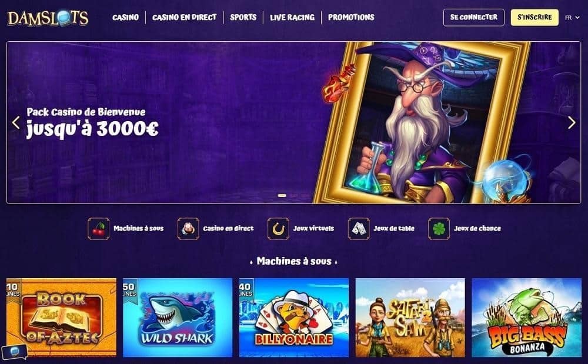
Task: Click the Se connecter button
Action: pos(473,17)
